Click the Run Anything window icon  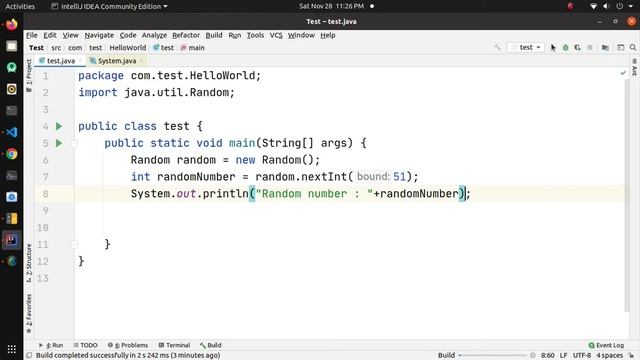click(620, 47)
